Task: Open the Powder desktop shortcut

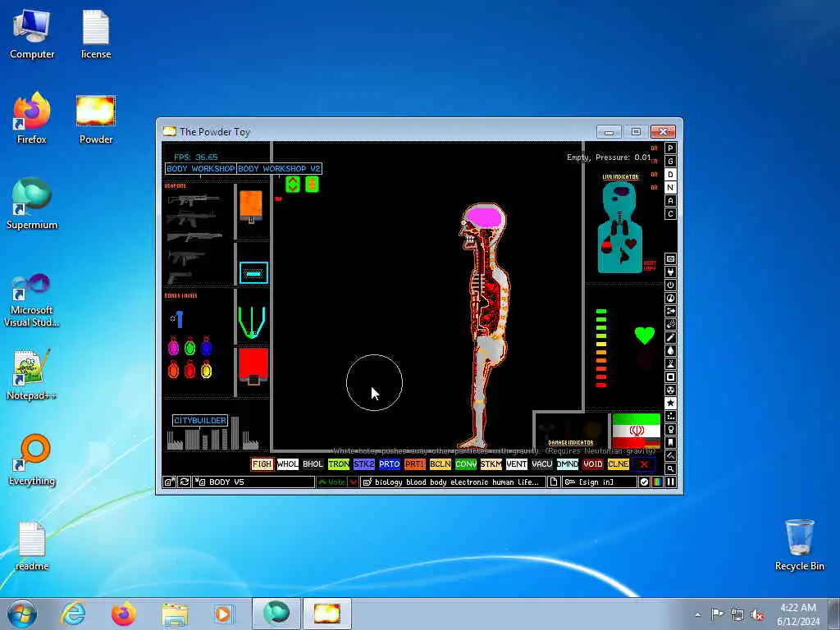Action: pyautogui.click(x=96, y=121)
